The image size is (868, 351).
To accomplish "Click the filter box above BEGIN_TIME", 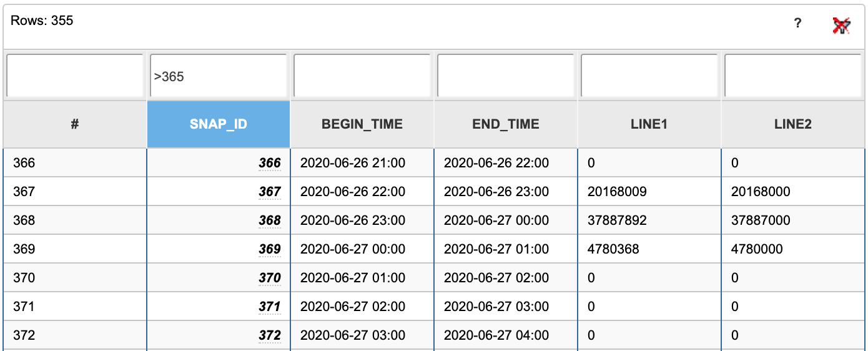I will click(x=362, y=76).
